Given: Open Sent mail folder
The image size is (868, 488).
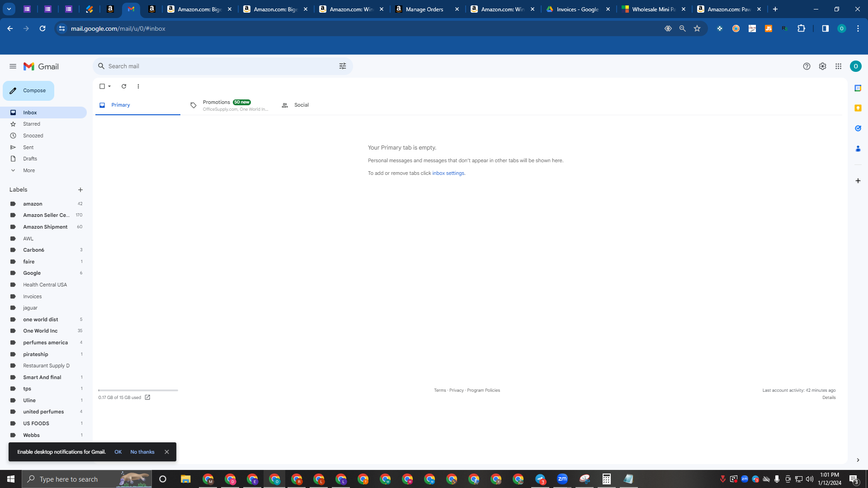Looking at the screenshot, I should point(43,147).
